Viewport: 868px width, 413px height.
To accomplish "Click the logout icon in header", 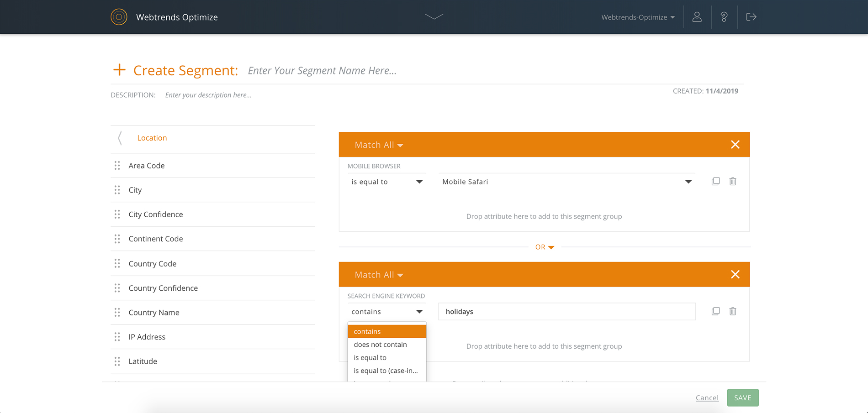I will [751, 17].
